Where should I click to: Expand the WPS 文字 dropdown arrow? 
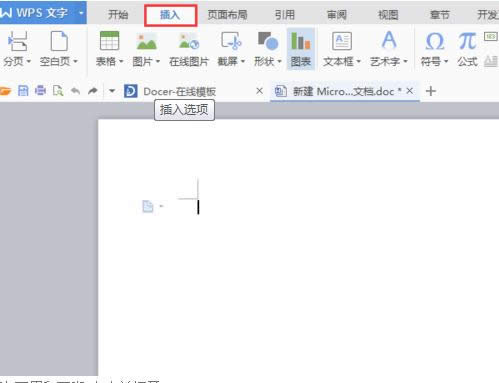click(x=81, y=13)
